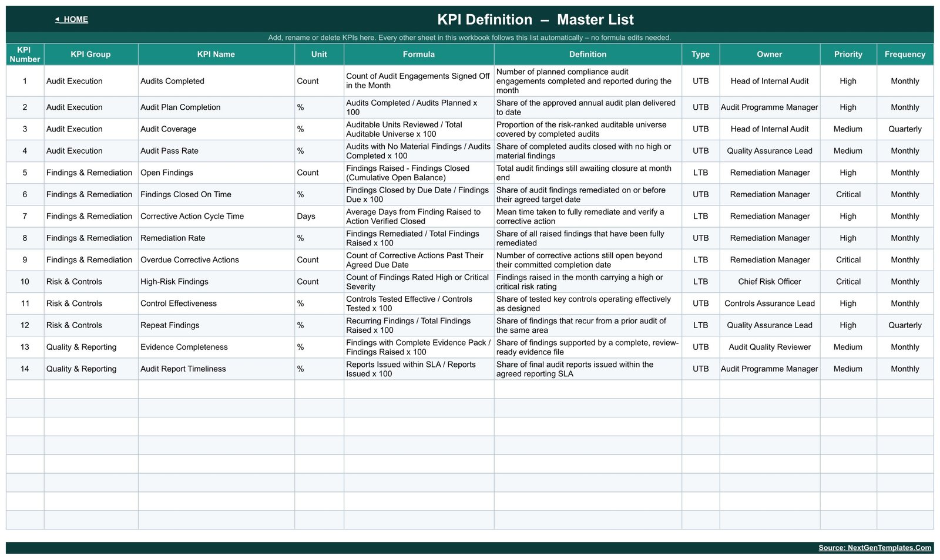Image resolution: width=940 pixels, height=560 pixels.
Task: Click the 'Audit Report Timeliness' cell
Action: click(x=216, y=369)
